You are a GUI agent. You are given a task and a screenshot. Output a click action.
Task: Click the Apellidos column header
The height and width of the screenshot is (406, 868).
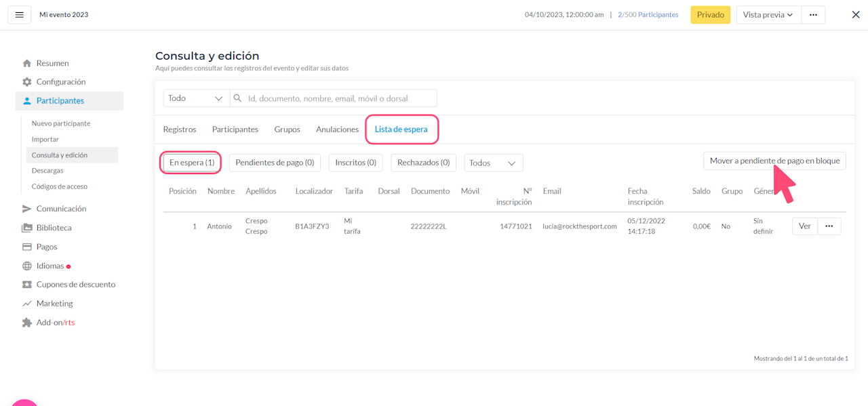(261, 191)
